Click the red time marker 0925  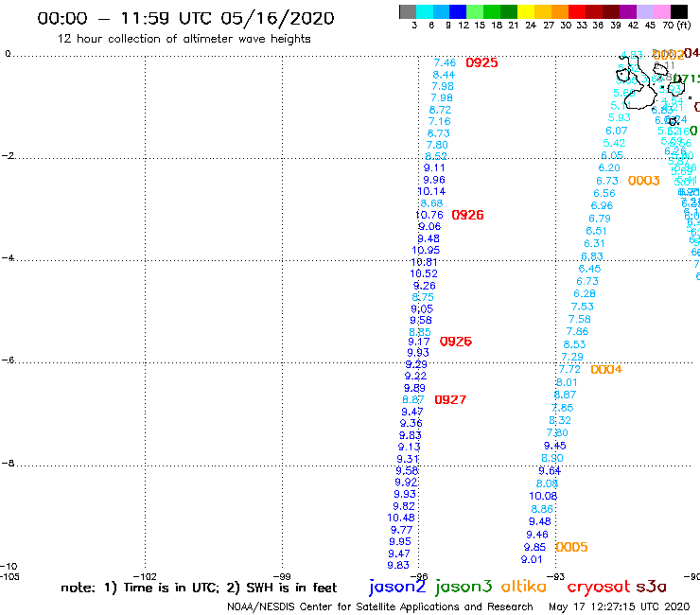click(481, 63)
